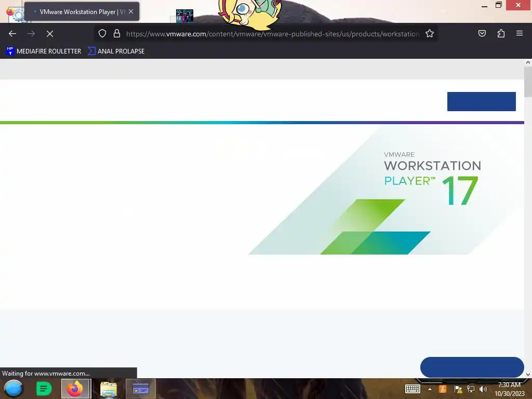Restore down the Firefox window
532x399 pixels.
pos(498,5)
